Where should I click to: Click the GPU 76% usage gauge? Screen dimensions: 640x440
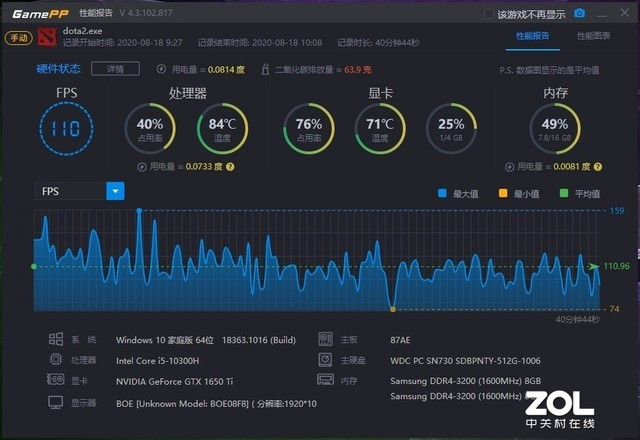[x=309, y=129]
